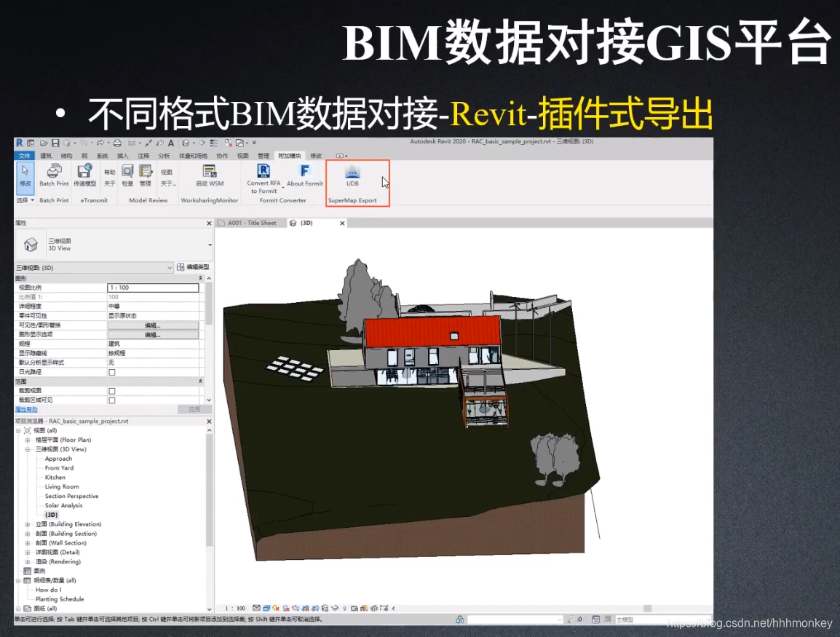Toggle the 裁剪区域可见 checkbox

[x=112, y=400]
